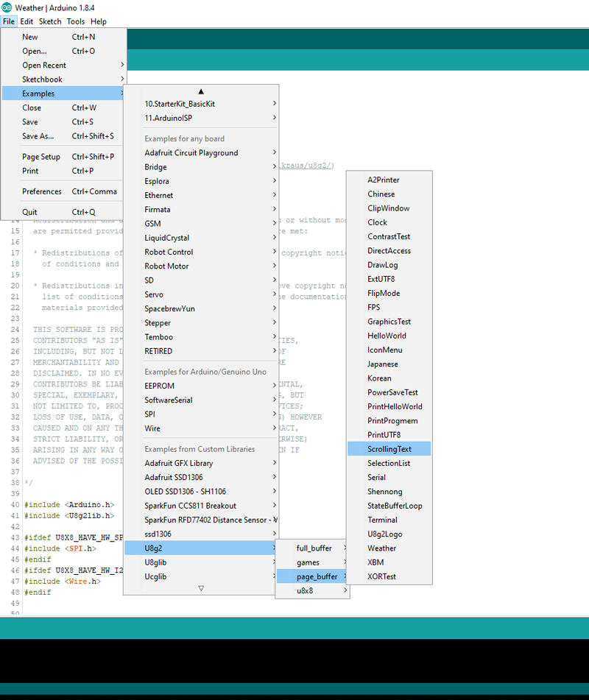This screenshot has width=589, height=700.
Task: Select page_buffer submenu entry
Action: point(313,576)
